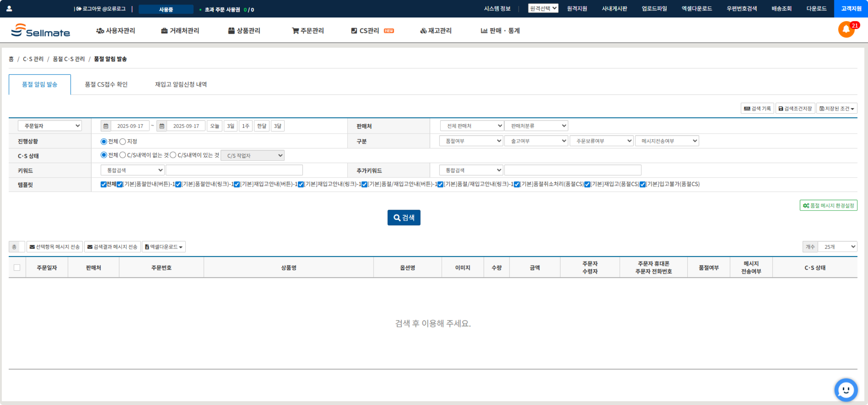Click the user profile icon at top left
This screenshot has width=868, height=405.
pyautogui.click(x=9, y=8)
